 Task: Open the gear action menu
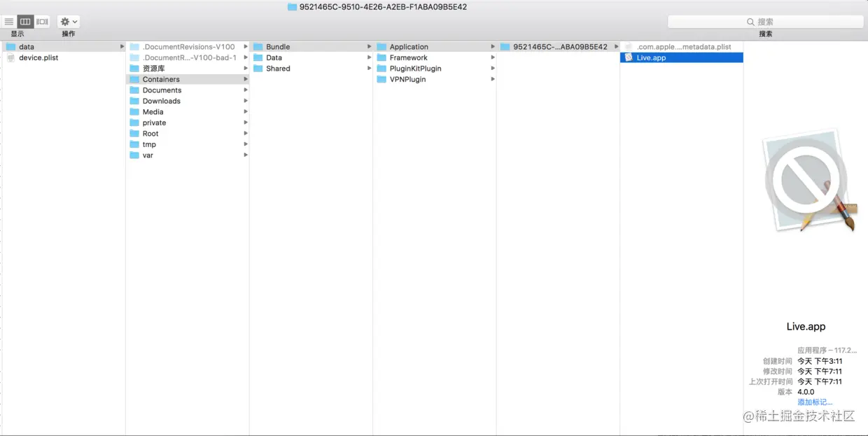(69, 22)
